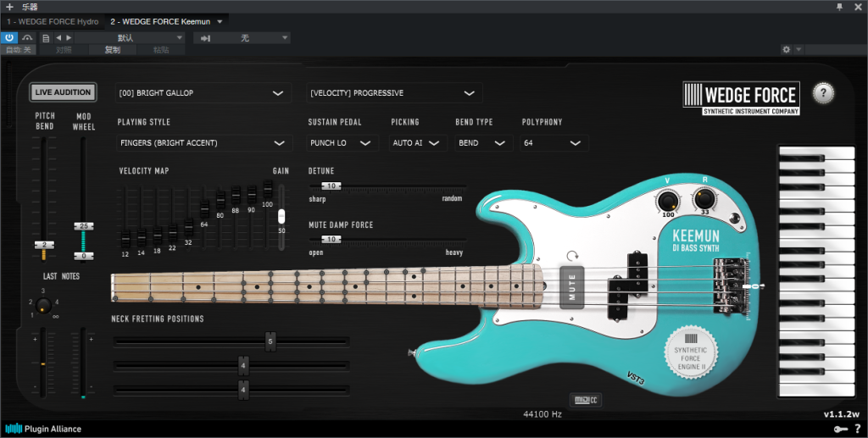Click the velocity map fader labeled 64
This screenshot has width=868, height=438.
(204, 209)
